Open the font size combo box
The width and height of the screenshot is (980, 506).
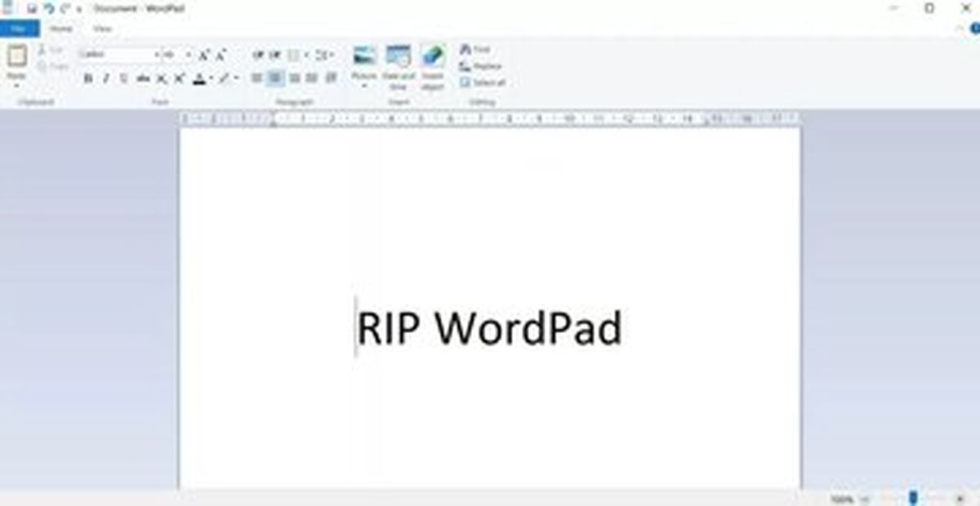click(x=178, y=55)
